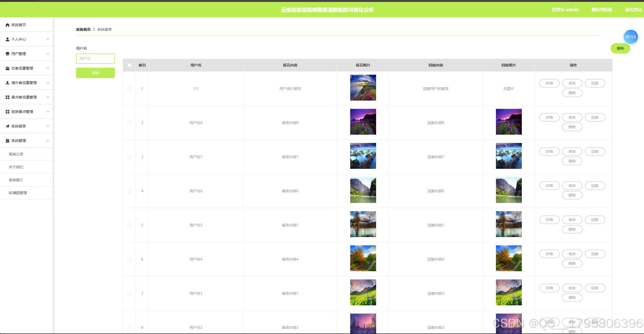Expand the 旅游景点管理 chevron
Screen dimensions: 644x334
click(48, 112)
